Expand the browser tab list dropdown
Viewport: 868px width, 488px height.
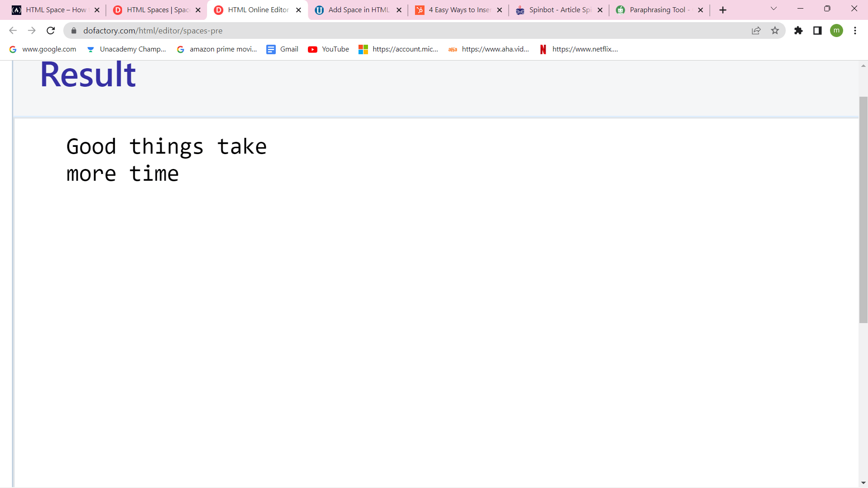(x=773, y=9)
